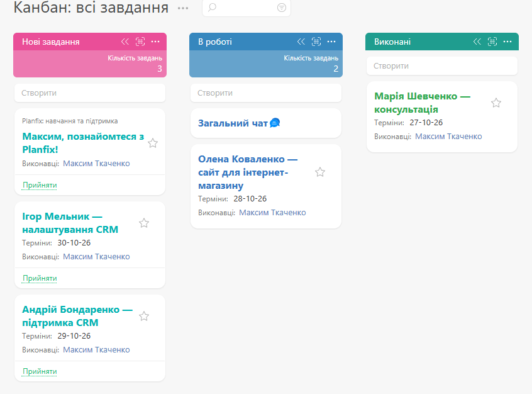Star the Андрій Бондаренко підтримка CRM task

144,316
